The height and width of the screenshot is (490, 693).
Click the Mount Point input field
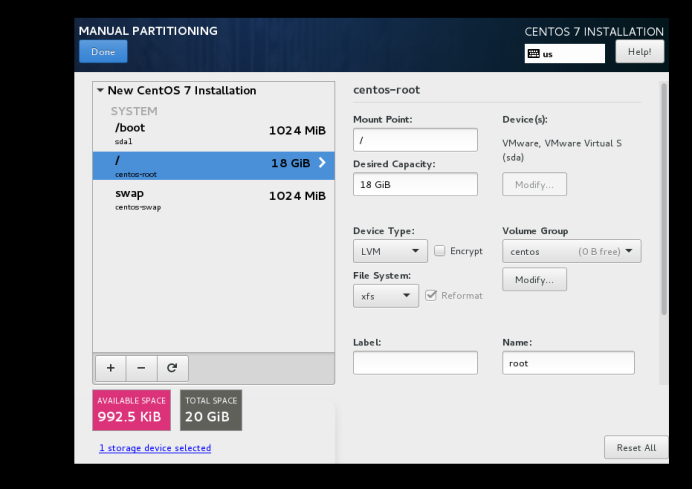pyautogui.click(x=415, y=140)
